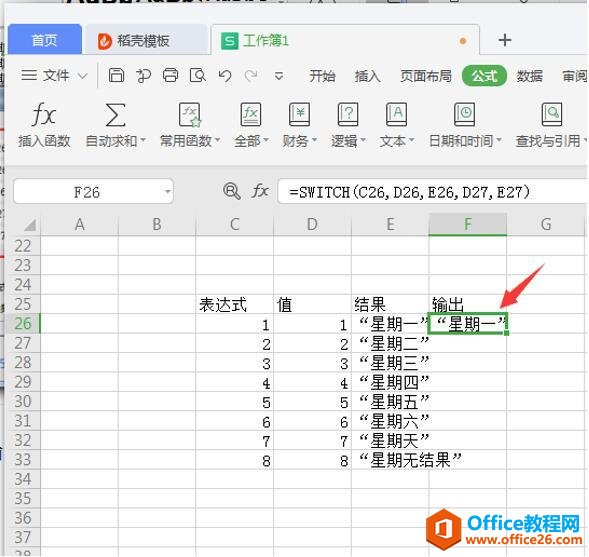This screenshot has width=589, height=557.
Task: Select the cell containing 表达式
Action: click(234, 304)
